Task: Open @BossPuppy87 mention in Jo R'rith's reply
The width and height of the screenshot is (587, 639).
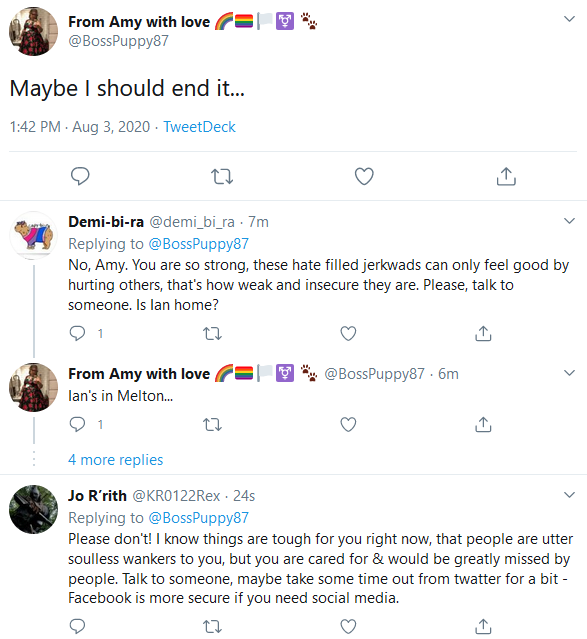Action: pyautogui.click(x=199, y=518)
